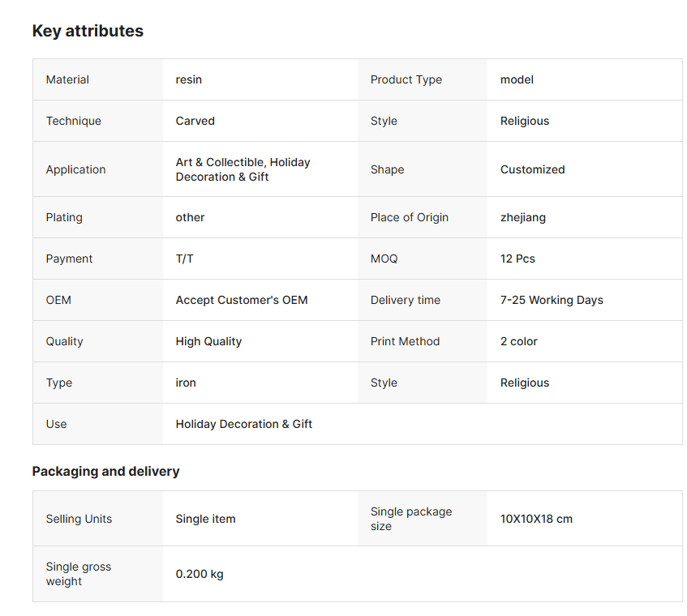Select the resin material value
The height and width of the screenshot is (616, 687).
(x=189, y=79)
